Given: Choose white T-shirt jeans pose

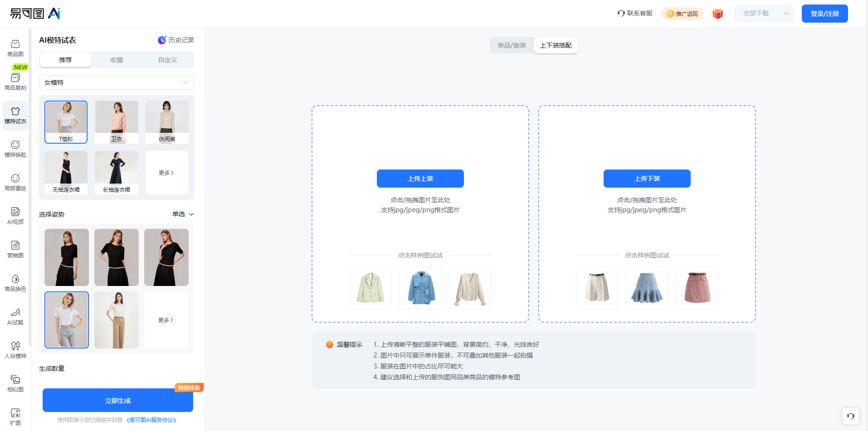Looking at the screenshot, I should (67, 320).
